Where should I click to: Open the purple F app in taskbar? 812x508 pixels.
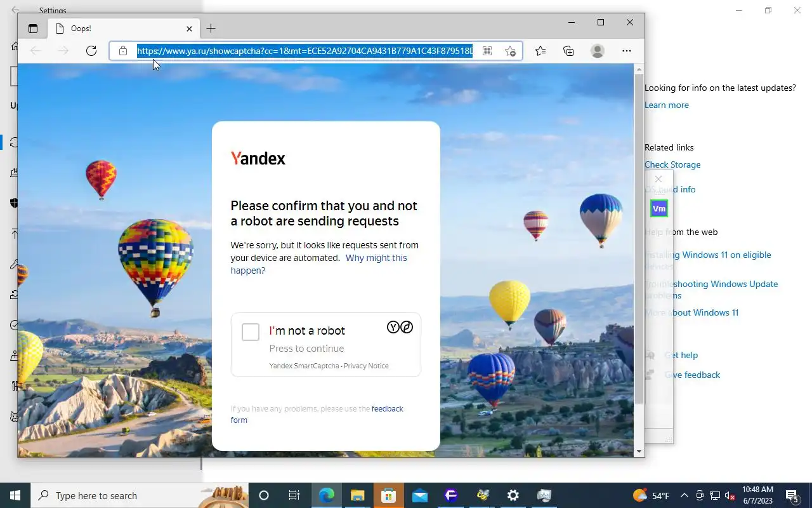click(x=451, y=495)
